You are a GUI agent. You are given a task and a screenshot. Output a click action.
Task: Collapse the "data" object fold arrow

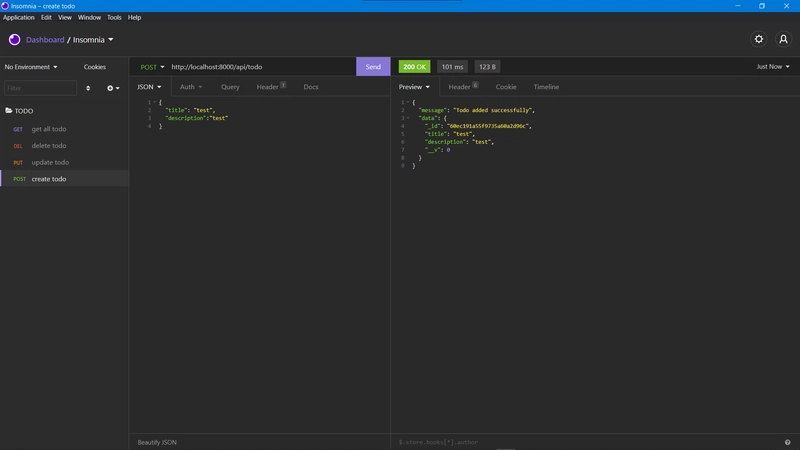click(x=408, y=118)
